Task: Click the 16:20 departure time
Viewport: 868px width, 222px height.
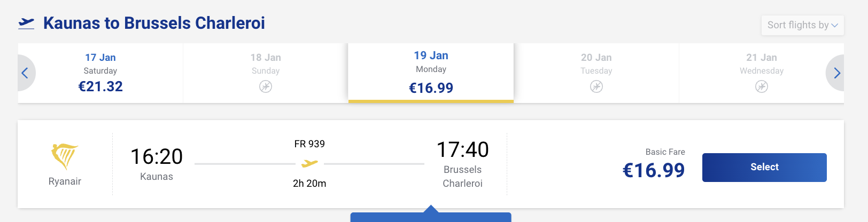Action: (x=157, y=157)
